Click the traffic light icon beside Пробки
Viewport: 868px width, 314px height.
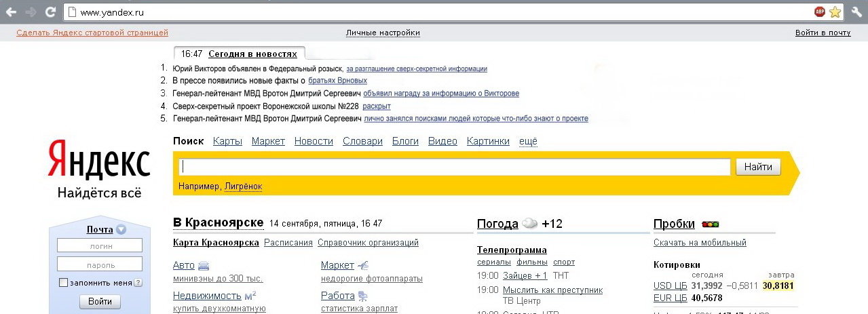pyautogui.click(x=710, y=224)
